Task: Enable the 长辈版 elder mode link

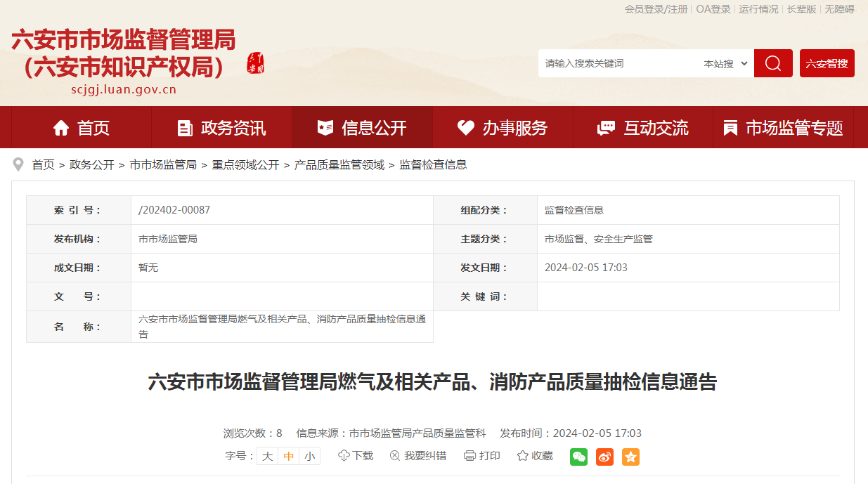Action: pos(801,9)
